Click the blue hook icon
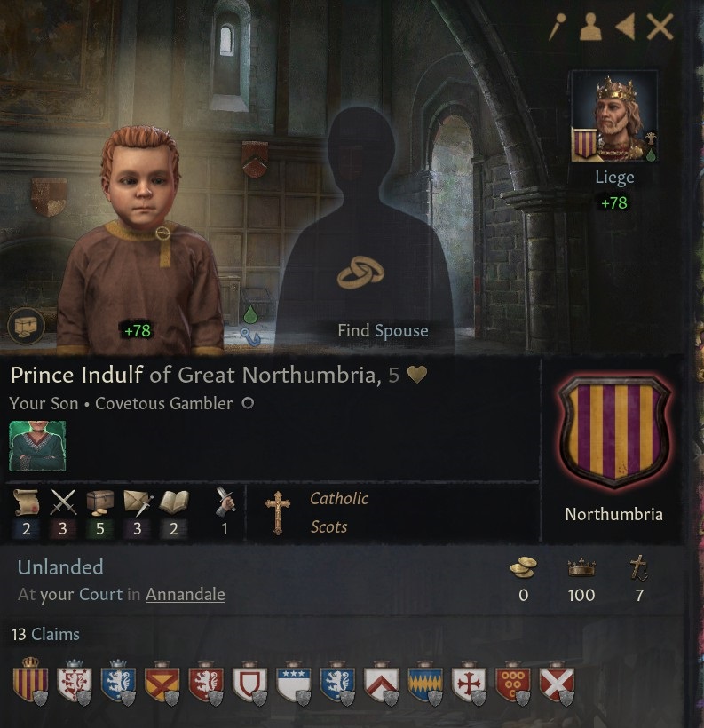This screenshot has height=728, width=704. click(249, 336)
